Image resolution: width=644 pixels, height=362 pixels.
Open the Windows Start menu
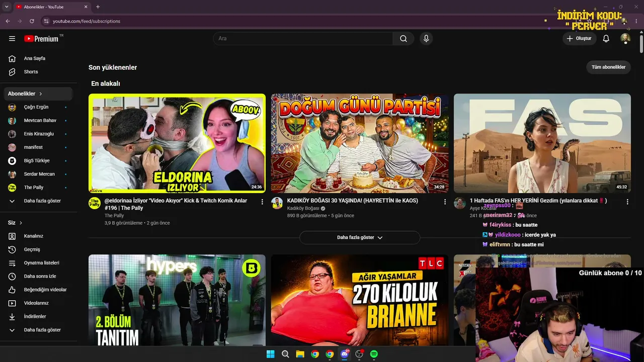pos(270,354)
